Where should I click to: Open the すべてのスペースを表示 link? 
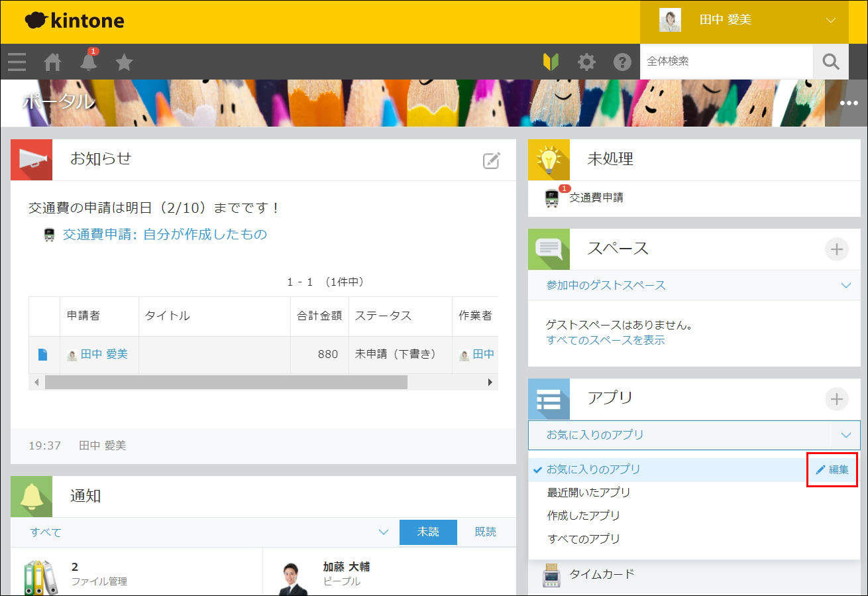[605, 340]
